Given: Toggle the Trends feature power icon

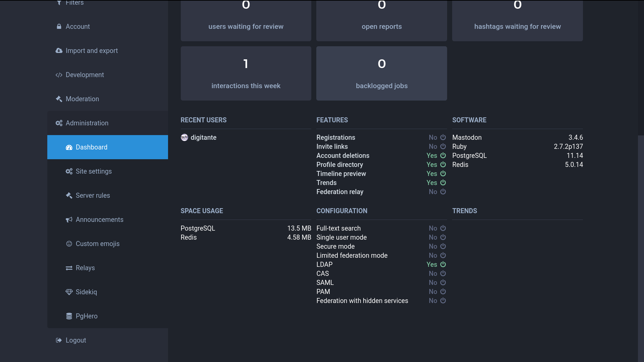Looking at the screenshot, I should [443, 183].
